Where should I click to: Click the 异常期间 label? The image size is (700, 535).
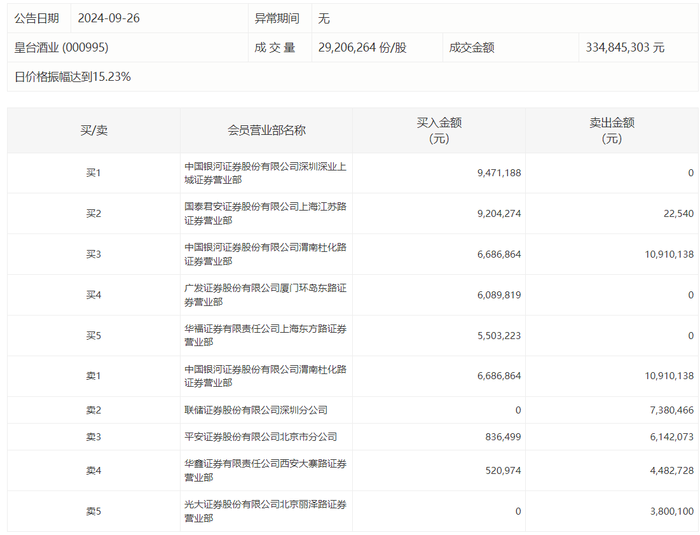pos(277,18)
